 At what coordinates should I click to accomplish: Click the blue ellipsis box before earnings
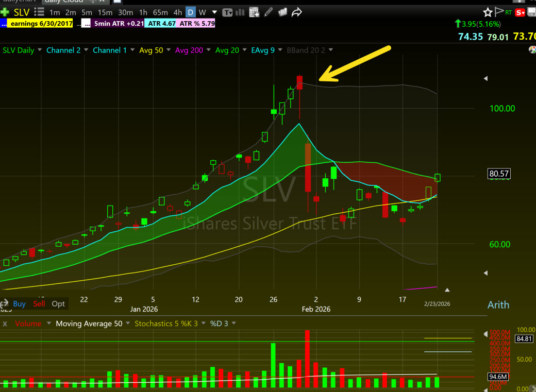[x=4, y=24]
